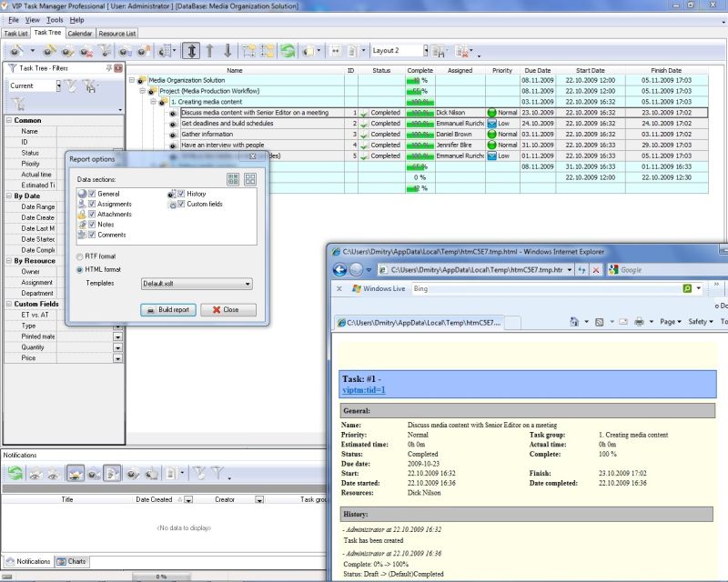
Task: Toggle the History checkbox off
Action: tap(179, 193)
